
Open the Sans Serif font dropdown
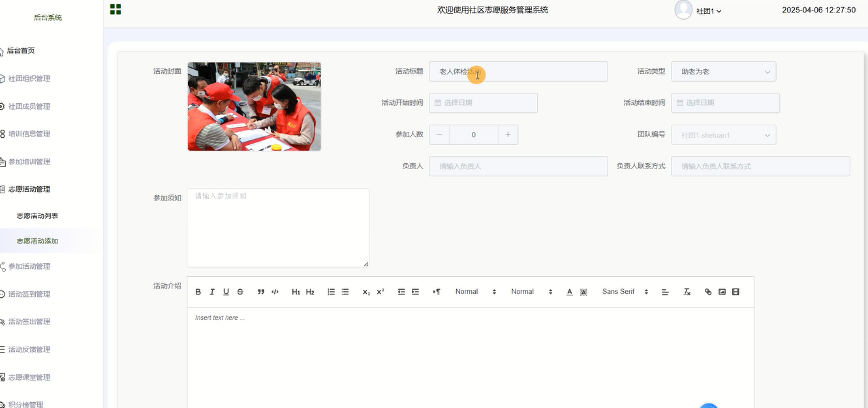625,292
